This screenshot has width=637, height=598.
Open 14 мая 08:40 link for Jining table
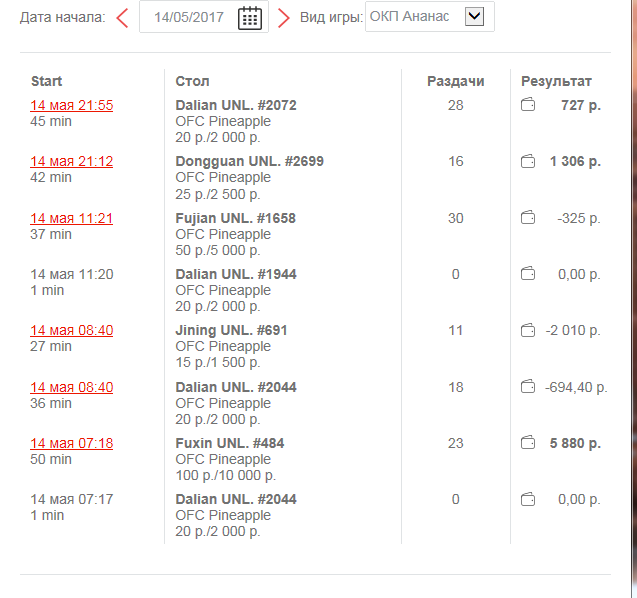tap(72, 330)
